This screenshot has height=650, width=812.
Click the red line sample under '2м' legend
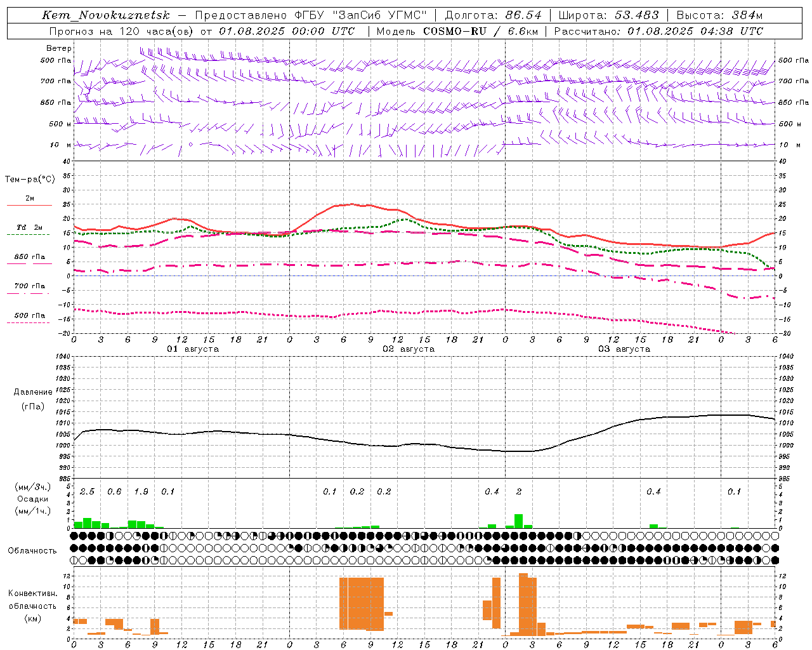(x=29, y=206)
